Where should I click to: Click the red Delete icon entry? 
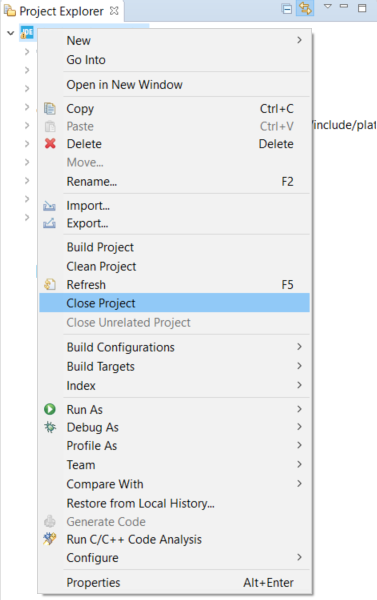[50, 143]
